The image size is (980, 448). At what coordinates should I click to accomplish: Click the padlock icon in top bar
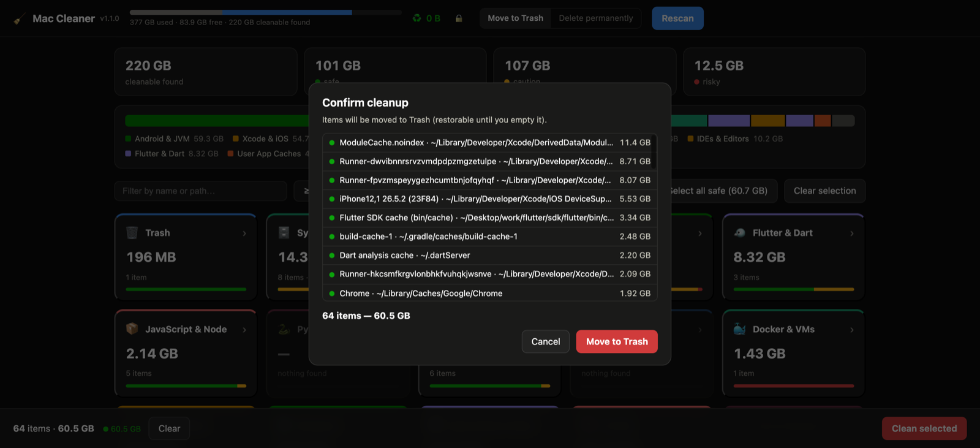tap(459, 18)
